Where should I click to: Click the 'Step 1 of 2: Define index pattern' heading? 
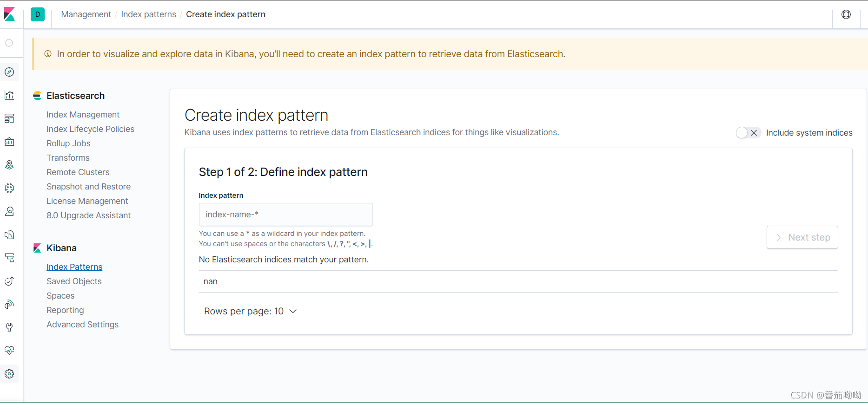(283, 172)
